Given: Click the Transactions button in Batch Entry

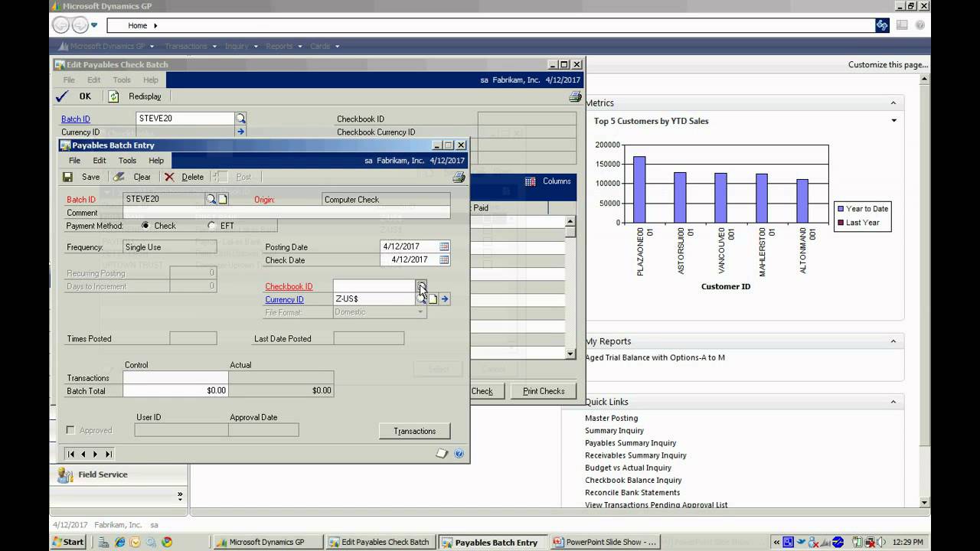Looking at the screenshot, I should [x=414, y=431].
